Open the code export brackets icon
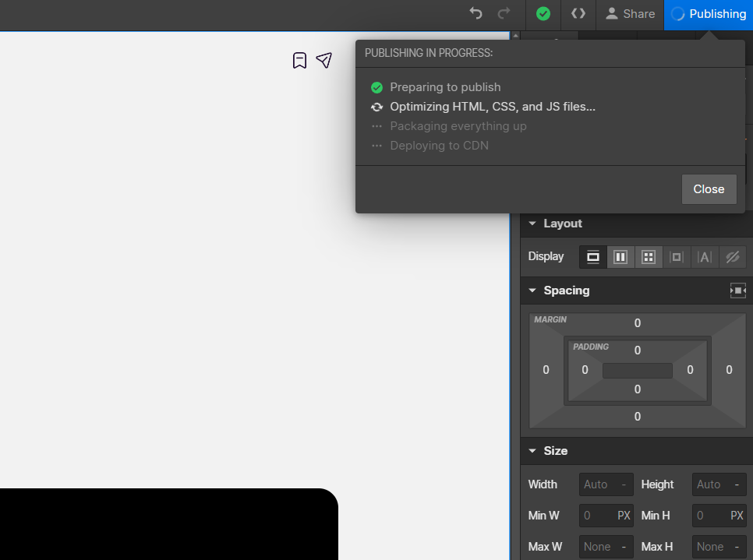 click(578, 13)
